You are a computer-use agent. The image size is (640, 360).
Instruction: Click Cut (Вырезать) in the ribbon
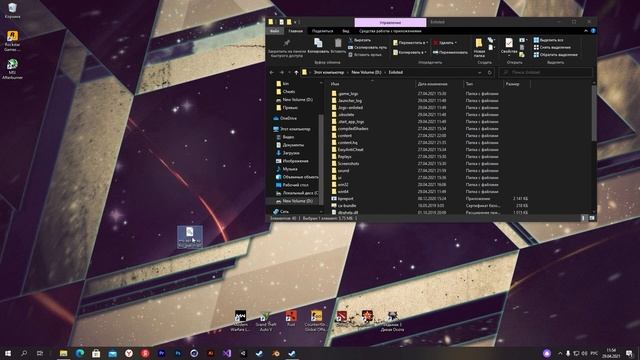click(360, 40)
